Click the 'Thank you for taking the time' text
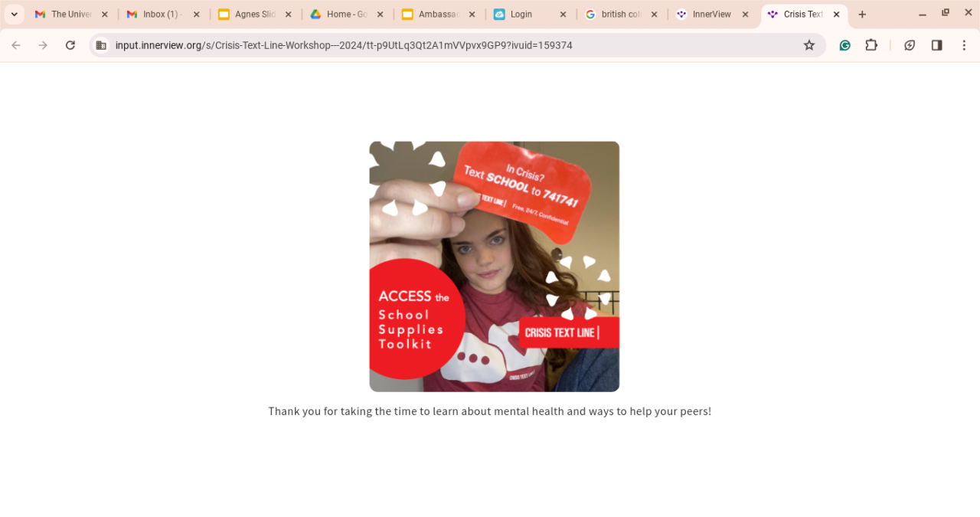Viewport: 980px width, 517px height. coord(490,411)
